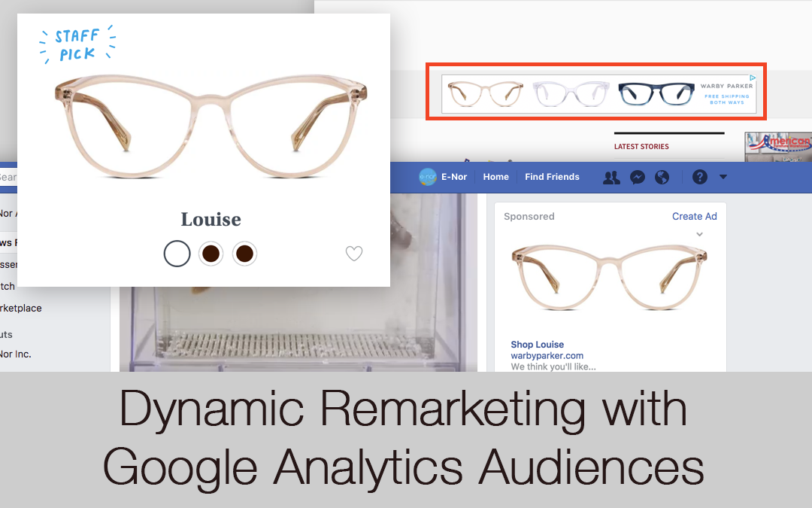812x508 pixels.
Task: Expand the sponsored ad options chevron
Action: point(700,234)
